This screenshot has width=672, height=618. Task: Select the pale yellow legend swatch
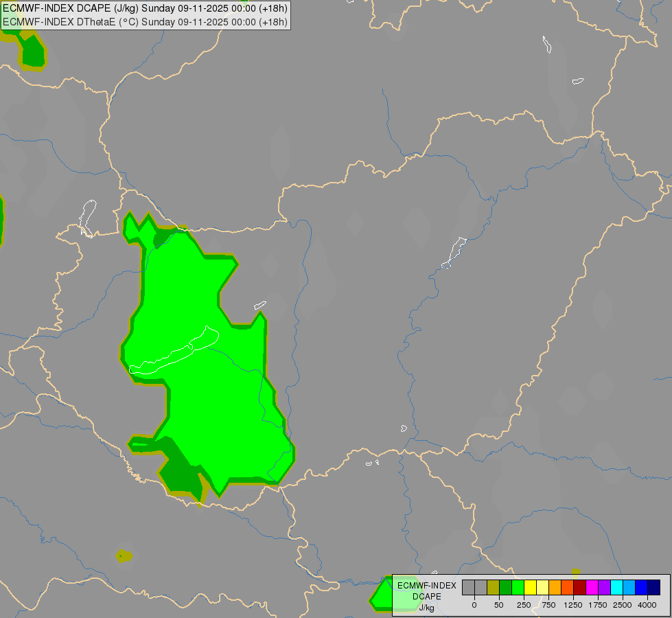[542, 587]
